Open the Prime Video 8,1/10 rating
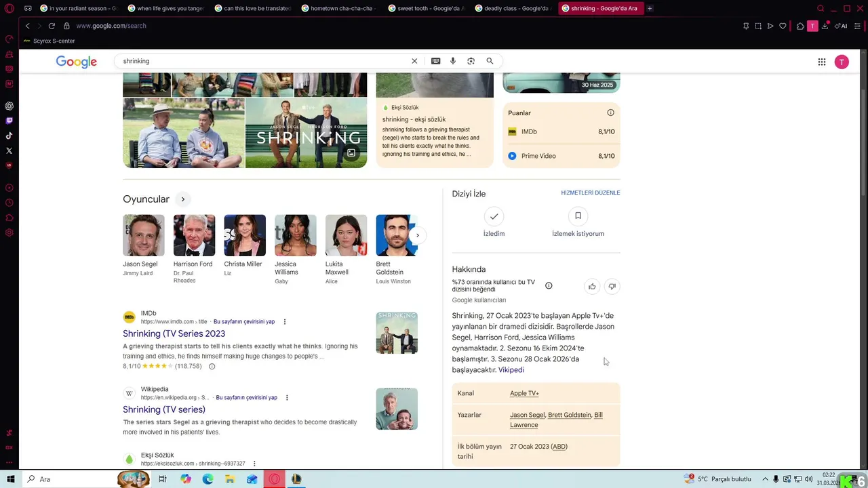The width and height of the screenshot is (868, 488). 561,156
